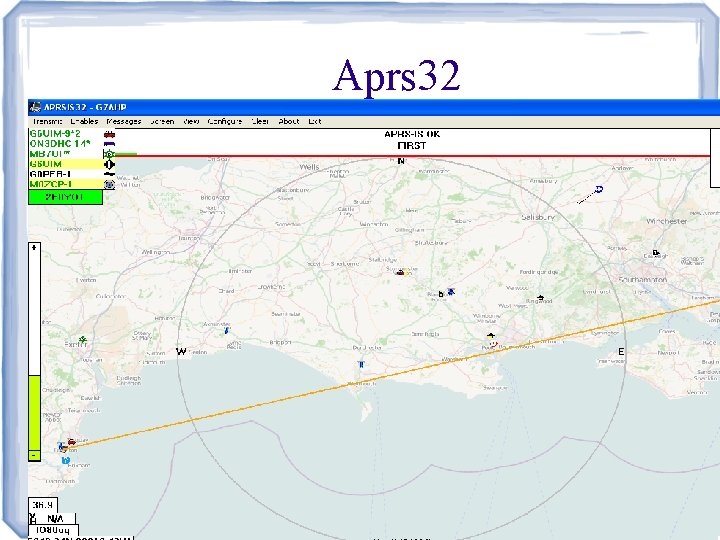Screen dimensions: 720x540
Task: Click the blue circular icon beside M0ZCP-1
Action: coord(109,184)
